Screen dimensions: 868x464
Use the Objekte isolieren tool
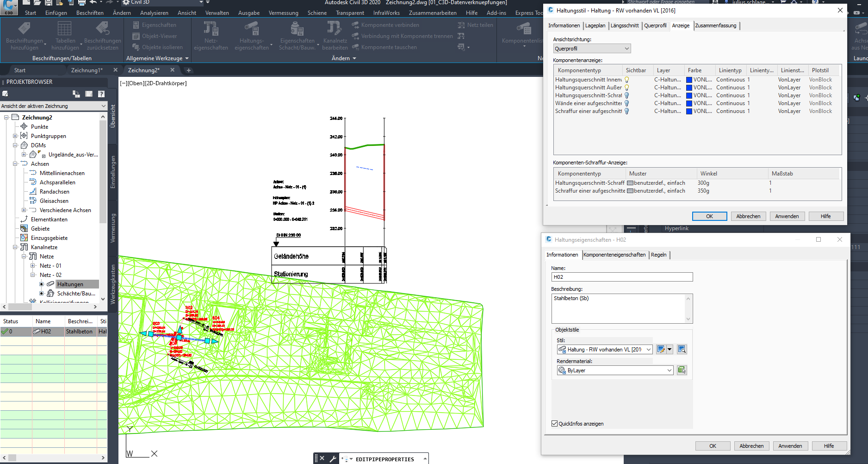[x=157, y=47]
